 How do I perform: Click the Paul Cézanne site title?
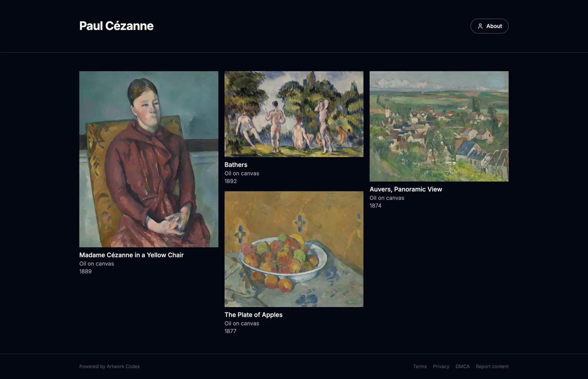pyautogui.click(x=116, y=26)
